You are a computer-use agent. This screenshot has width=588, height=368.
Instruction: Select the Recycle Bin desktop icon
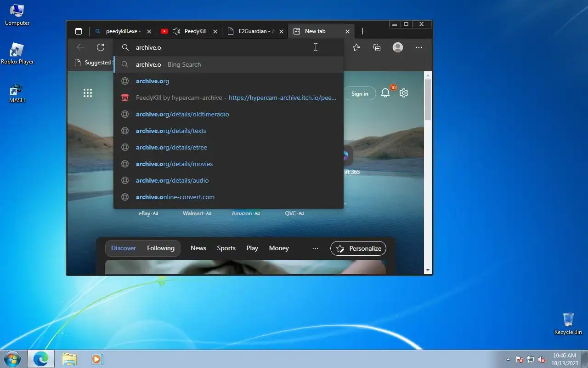(568, 323)
